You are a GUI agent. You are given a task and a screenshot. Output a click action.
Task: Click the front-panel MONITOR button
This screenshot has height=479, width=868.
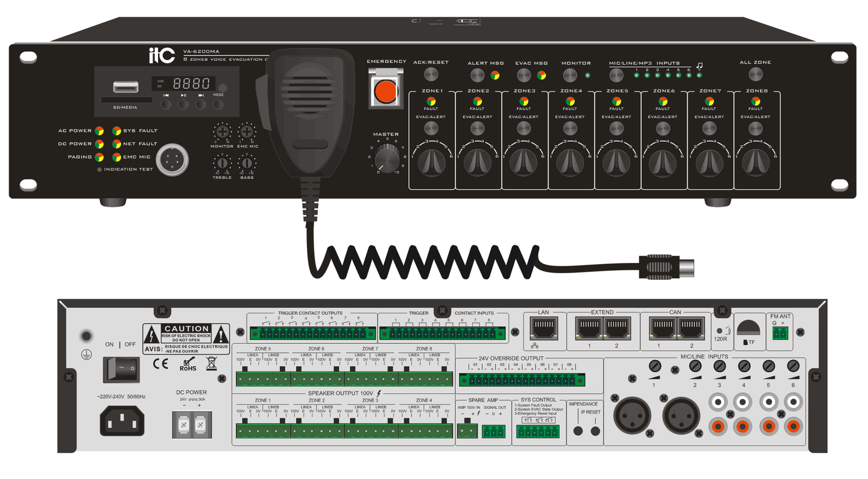[570, 75]
